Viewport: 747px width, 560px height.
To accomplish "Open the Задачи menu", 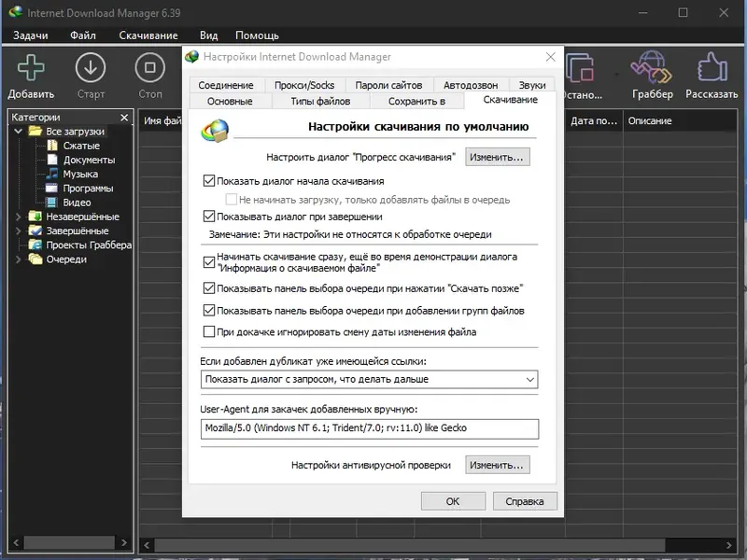I will [x=31, y=35].
